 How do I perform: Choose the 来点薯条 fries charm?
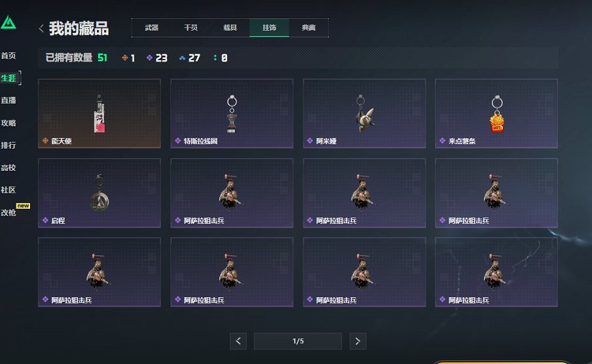coord(496,113)
